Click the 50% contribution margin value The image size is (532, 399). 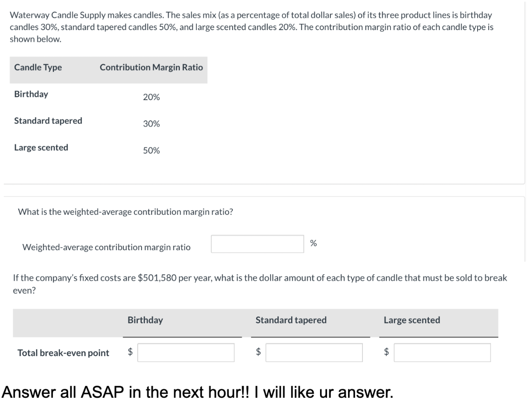(151, 150)
